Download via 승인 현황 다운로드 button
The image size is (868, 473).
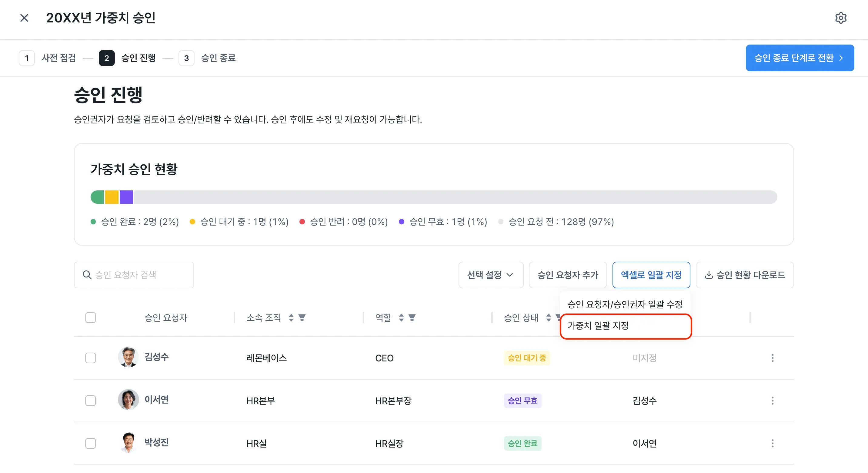point(745,275)
